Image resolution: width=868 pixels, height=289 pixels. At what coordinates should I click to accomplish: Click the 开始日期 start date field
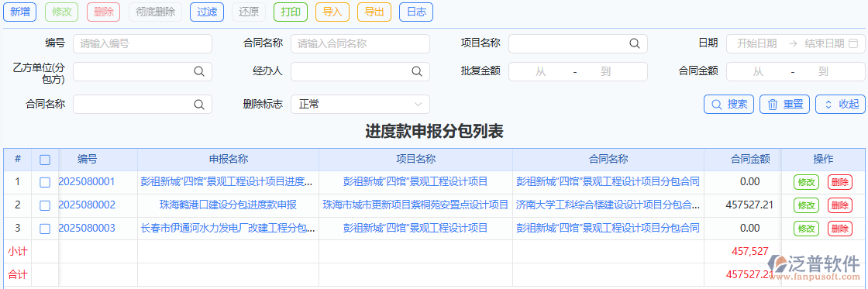(x=756, y=43)
